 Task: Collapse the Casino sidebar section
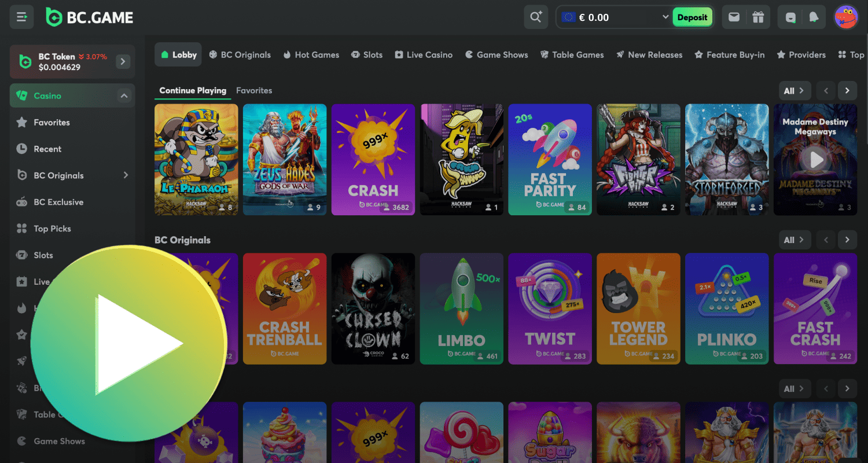tap(124, 96)
